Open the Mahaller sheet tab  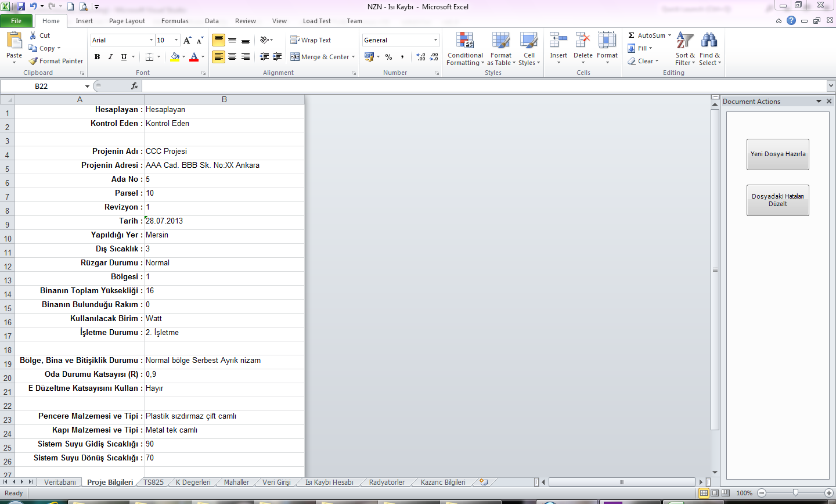coord(236,483)
